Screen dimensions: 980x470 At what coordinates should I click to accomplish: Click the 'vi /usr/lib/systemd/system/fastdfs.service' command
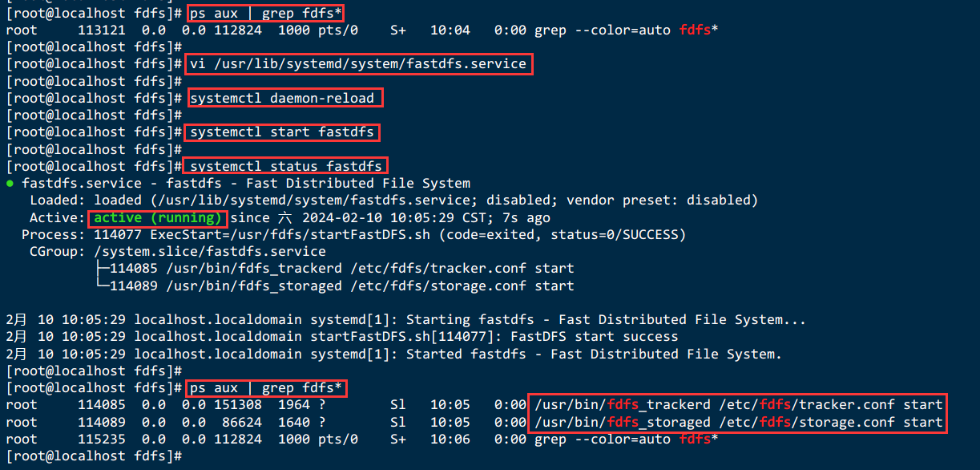tap(358, 64)
